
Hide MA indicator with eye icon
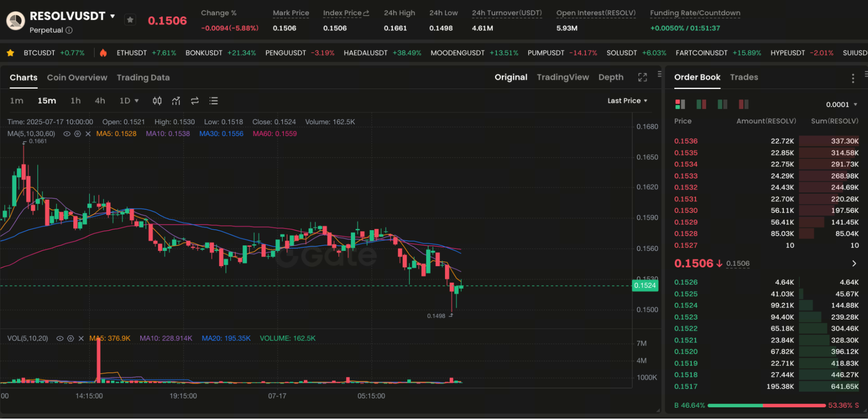point(67,134)
